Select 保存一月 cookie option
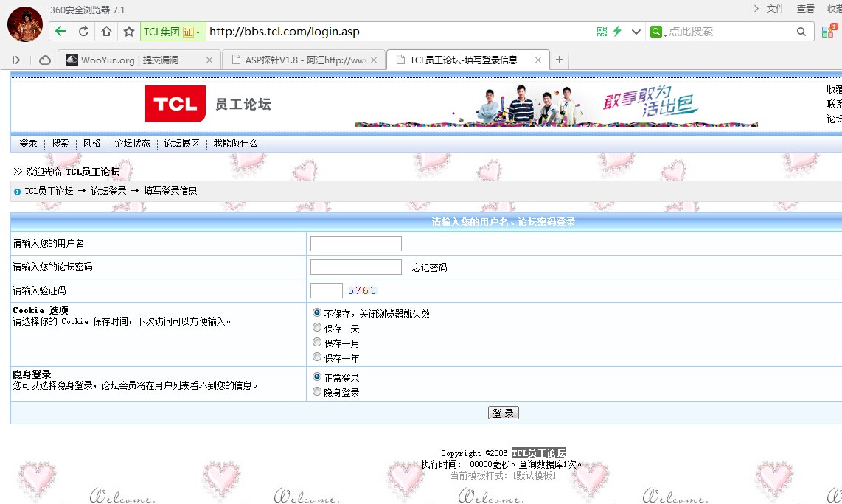This screenshot has height=504, width=842. click(317, 342)
